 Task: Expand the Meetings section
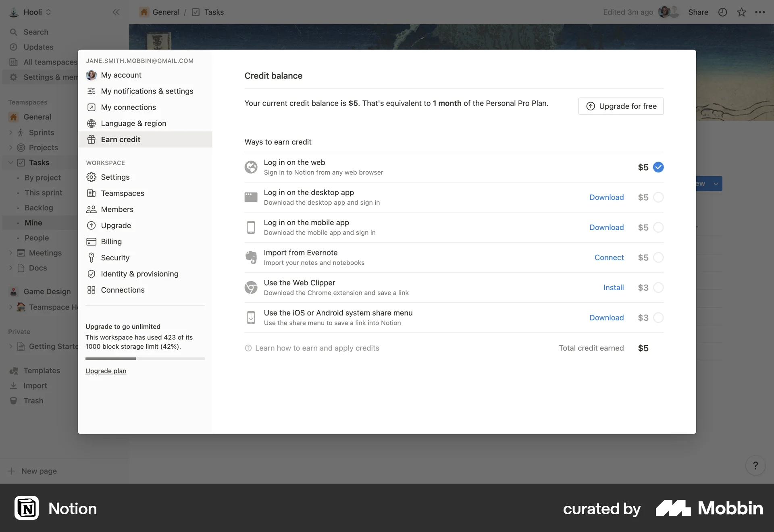coord(11,253)
